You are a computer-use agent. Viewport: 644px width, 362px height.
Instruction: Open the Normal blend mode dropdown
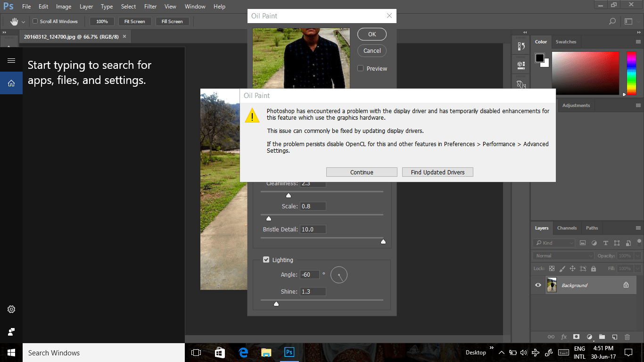pos(562,255)
